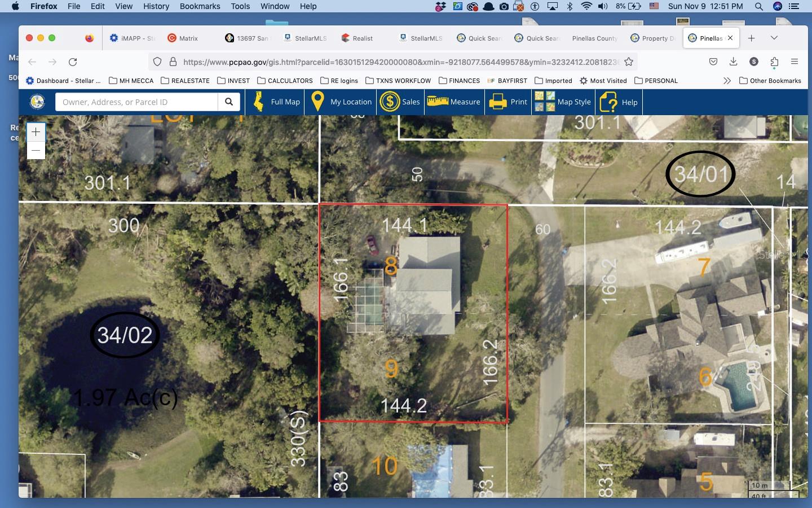Click the Owner, Address, or Parcel ID field

135,102
